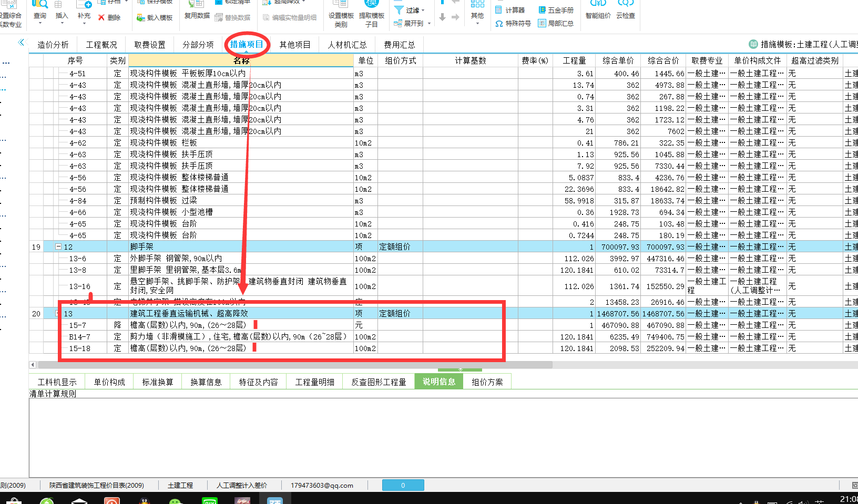Select row 4-62 现浇构件模板 栏板

pyautogui.click(x=241, y=142)
